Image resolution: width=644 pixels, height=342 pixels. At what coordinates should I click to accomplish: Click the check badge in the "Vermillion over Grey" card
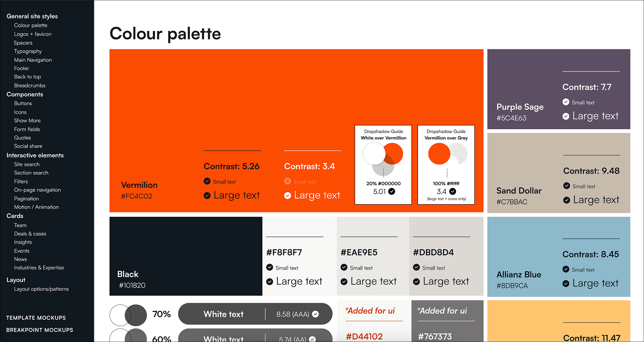click(x=453, y=191)
